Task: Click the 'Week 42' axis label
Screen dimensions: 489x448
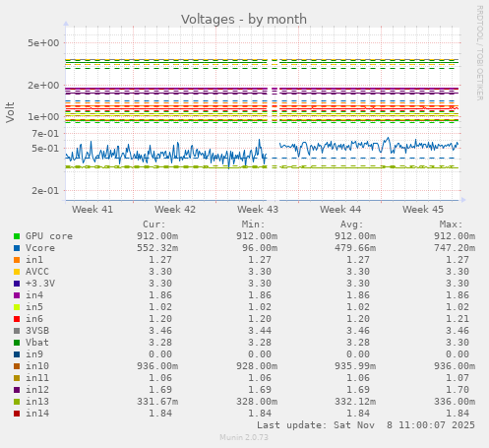Action: click(x=175, y=210)
